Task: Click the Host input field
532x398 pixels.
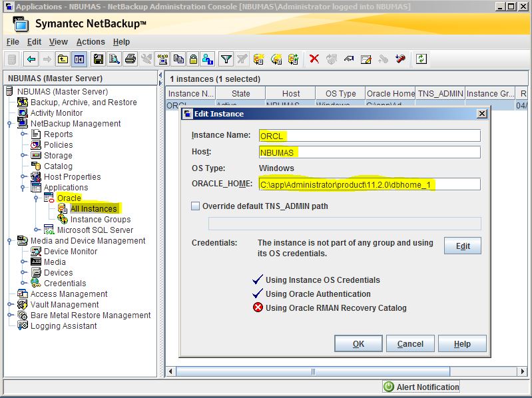Action: [x=370, y=152]
